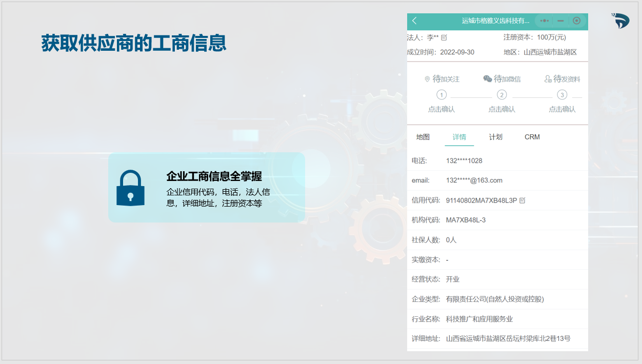
Task: Click the description starting with 企业信用代码
Action: pos(218,198)
